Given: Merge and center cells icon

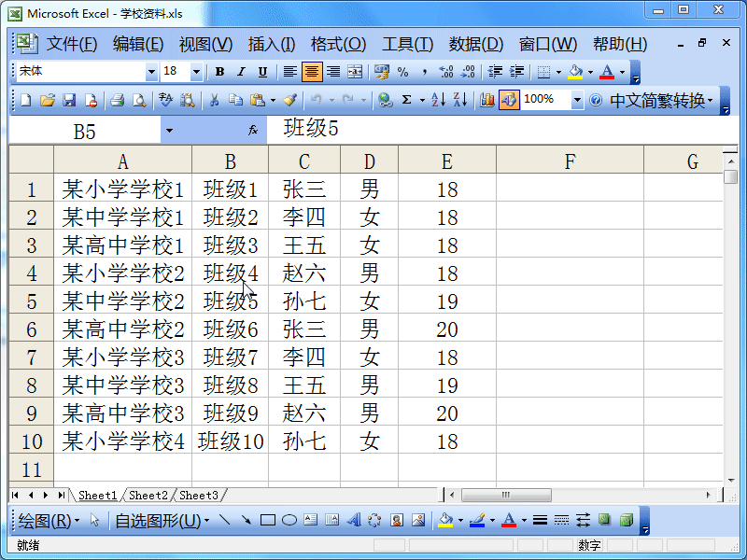Looking at the screenshot, I should tap(355, 73).
